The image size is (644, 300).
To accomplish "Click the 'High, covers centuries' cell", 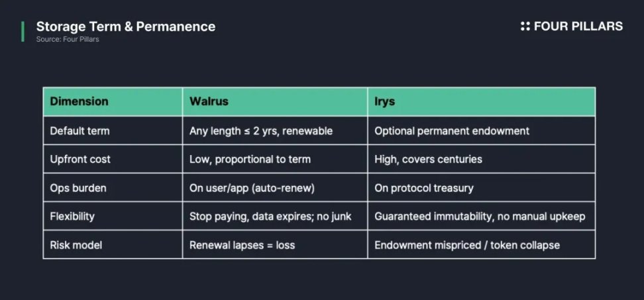I will pyautogui.click(x=429, y=160).
